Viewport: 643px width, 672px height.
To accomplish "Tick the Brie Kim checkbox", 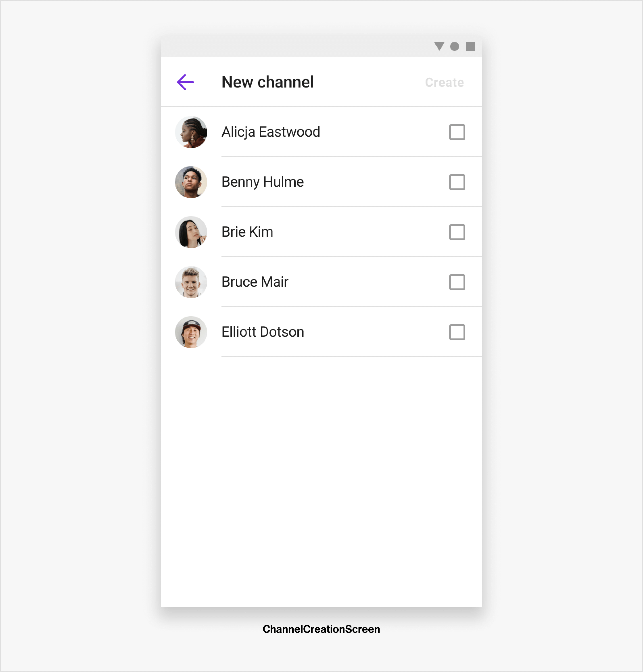I will coord(457,232).
